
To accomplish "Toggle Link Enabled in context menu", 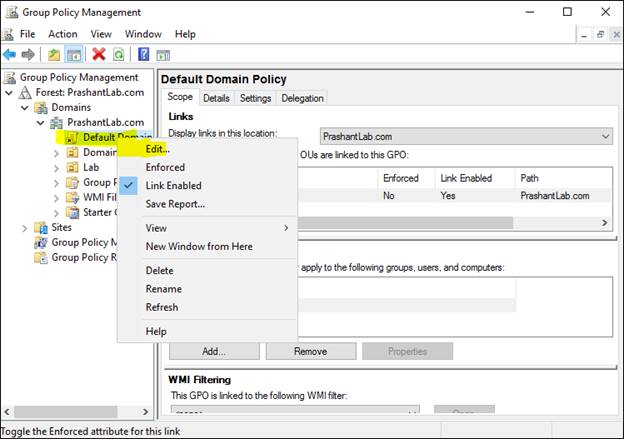I will 173,186.
